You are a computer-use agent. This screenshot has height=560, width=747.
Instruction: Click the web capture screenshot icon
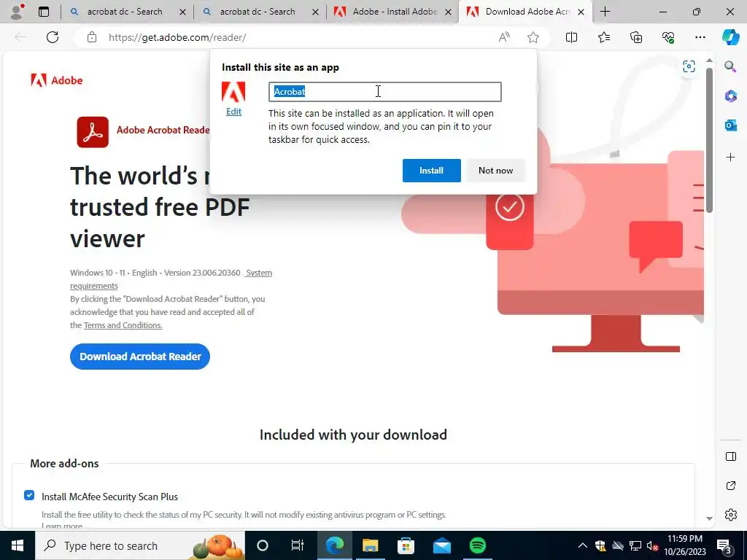[689, 66]
